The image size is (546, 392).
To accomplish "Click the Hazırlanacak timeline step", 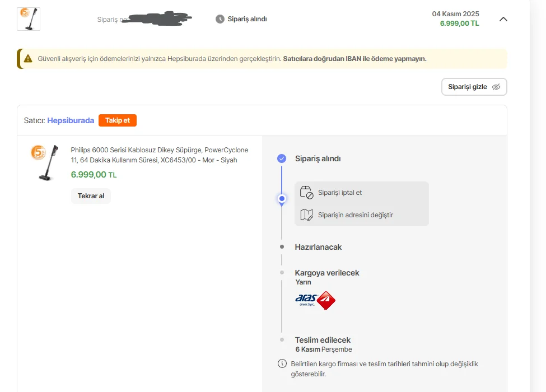I will pyautogui.click(x=318, y=247).
